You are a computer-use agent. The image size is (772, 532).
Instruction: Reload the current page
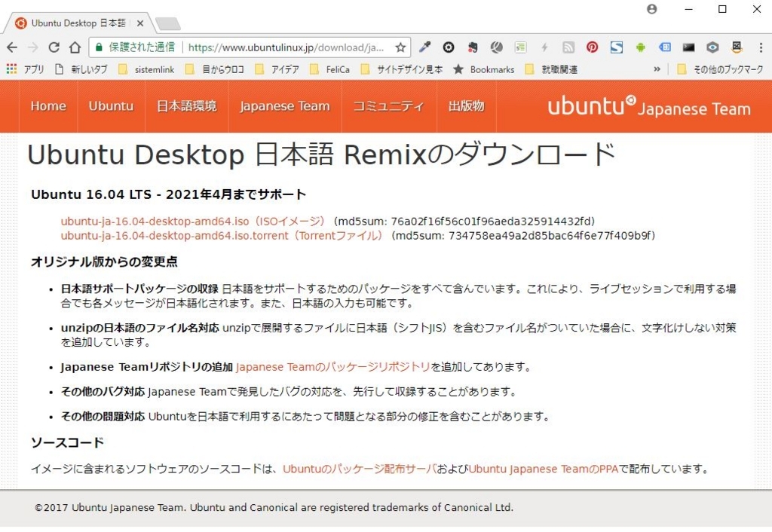tap(54, 47)
